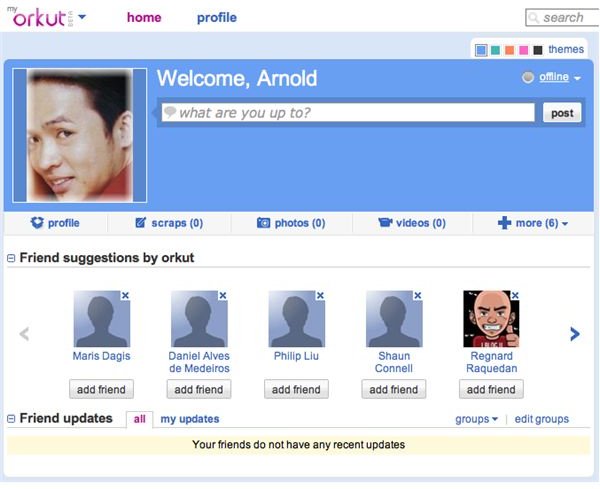Click the Daniel Alves de Medeiros avatar

click(x=199, y=319)
